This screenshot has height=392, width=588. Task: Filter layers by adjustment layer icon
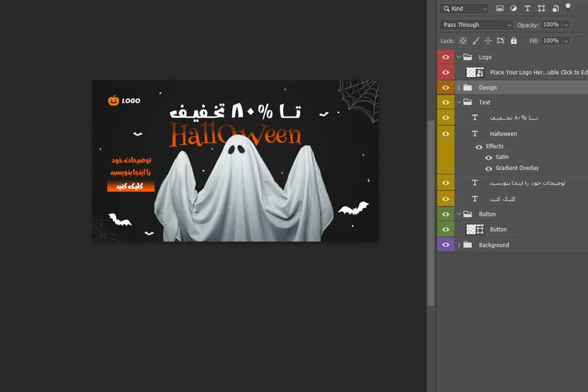pyautogui.click(x=513, y=9)
